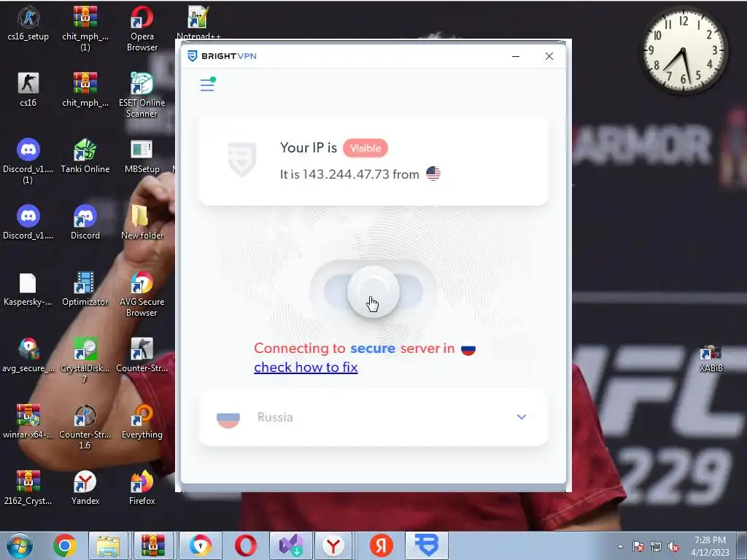Screen dimensions: 747x560
Task: Launch Everything desktop shortcut
Action: (x=142, y=421)
